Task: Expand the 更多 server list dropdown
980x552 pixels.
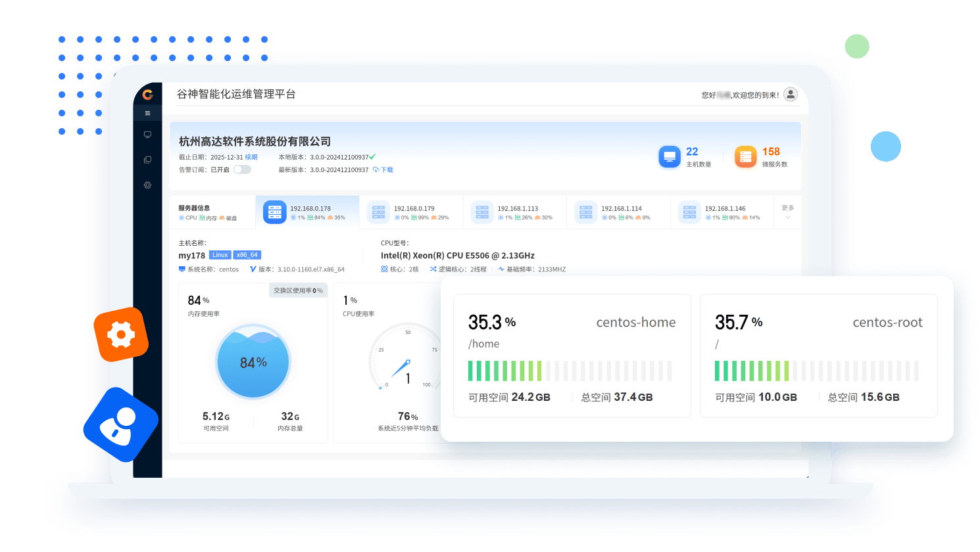Action: [787, 212]
